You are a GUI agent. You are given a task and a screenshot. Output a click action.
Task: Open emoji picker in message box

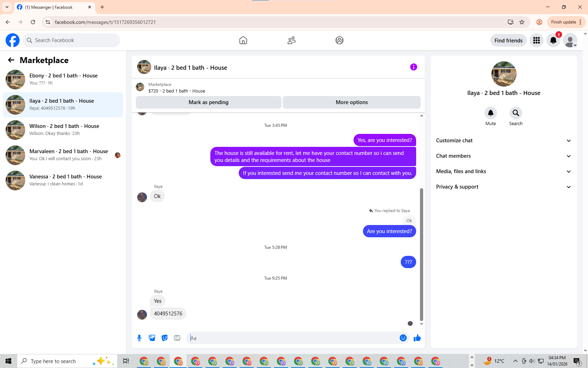tap(403, 338)
